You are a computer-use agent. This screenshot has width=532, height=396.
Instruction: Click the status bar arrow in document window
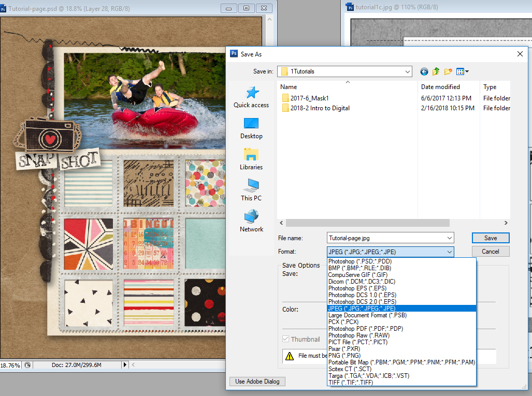click(125, 365)
